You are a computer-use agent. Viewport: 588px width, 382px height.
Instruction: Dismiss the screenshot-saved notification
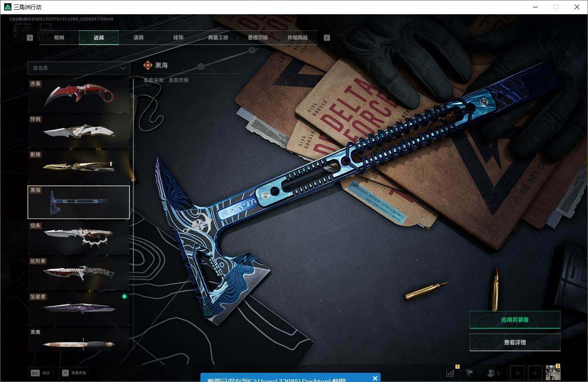click(375, 378)
